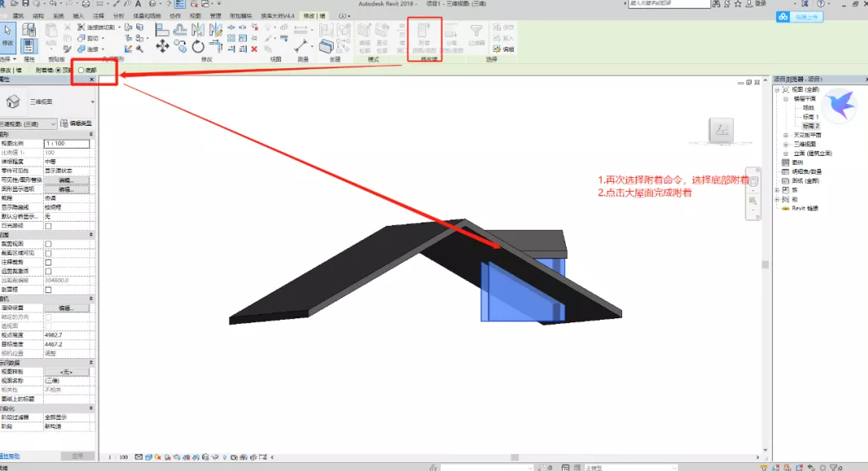Open the 选择 dropdown under Modify tool

click(8, 58)
